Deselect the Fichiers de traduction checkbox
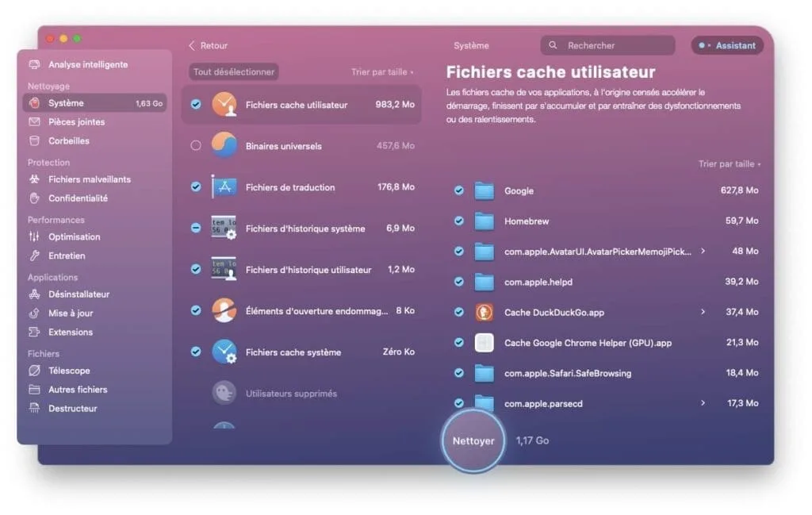 tap(194, 187)
